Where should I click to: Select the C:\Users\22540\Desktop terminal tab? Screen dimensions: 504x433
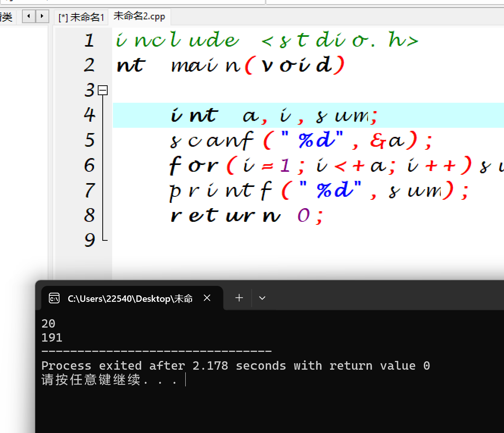[132, 298]
